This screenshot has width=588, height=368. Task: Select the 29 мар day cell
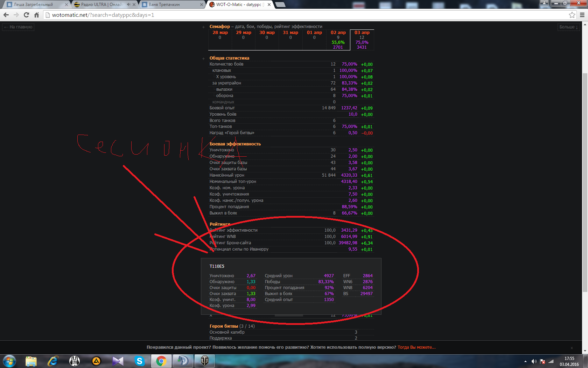pos(243,40)
